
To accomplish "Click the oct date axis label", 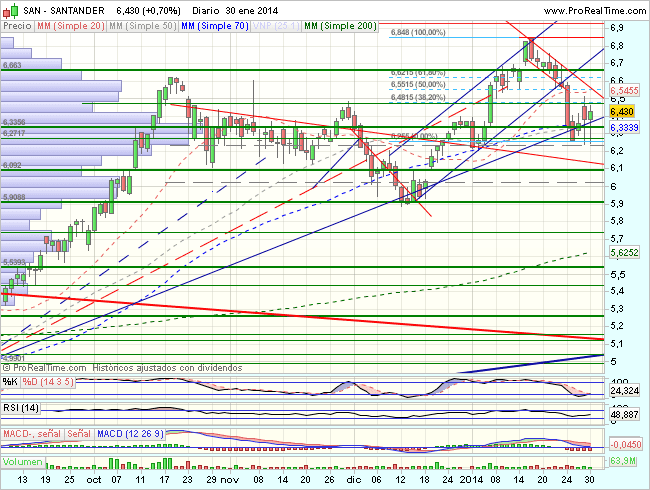I will tap(94, 480).
